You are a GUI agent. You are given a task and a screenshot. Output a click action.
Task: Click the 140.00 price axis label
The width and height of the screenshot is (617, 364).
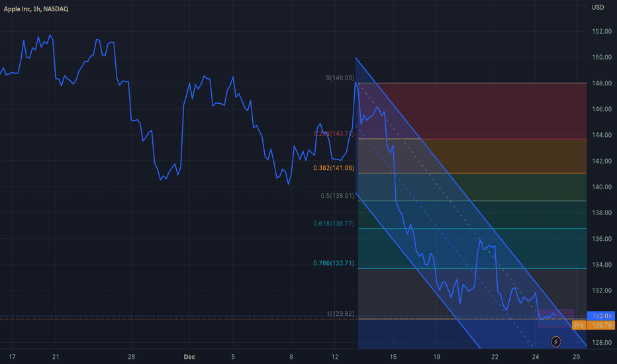point(602,187)
